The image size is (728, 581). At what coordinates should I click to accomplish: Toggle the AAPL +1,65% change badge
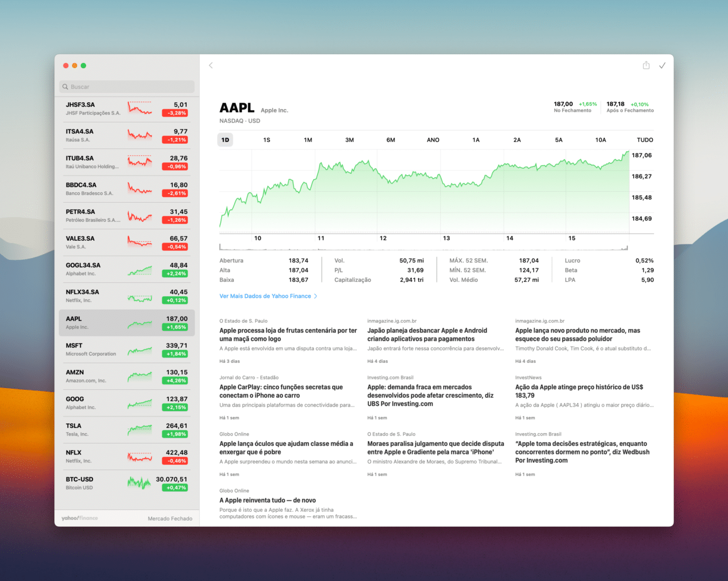174,327
